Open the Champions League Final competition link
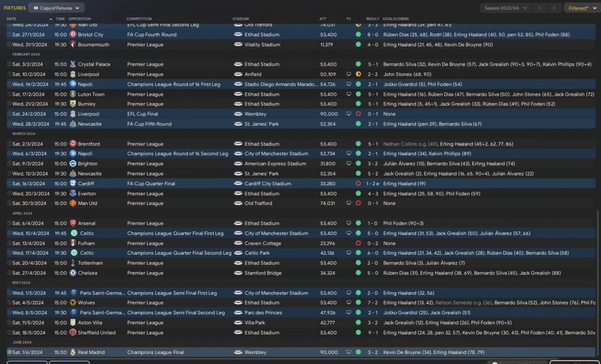Viewport: 601px width, 364px height. tap(155, 352)
